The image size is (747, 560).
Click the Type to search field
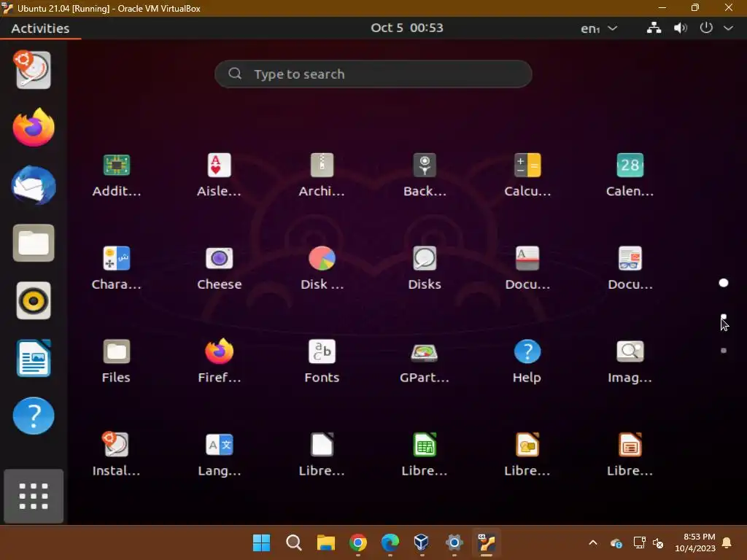click(x=373, y=74)
